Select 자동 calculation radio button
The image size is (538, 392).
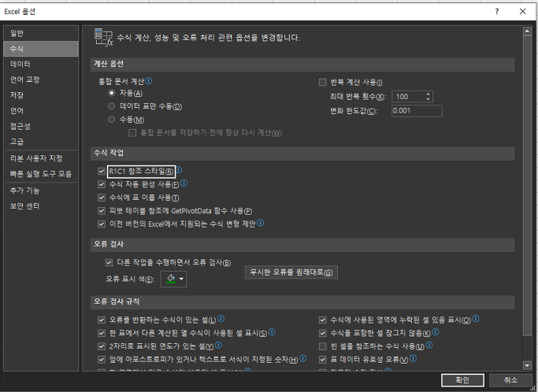[112, 93]
